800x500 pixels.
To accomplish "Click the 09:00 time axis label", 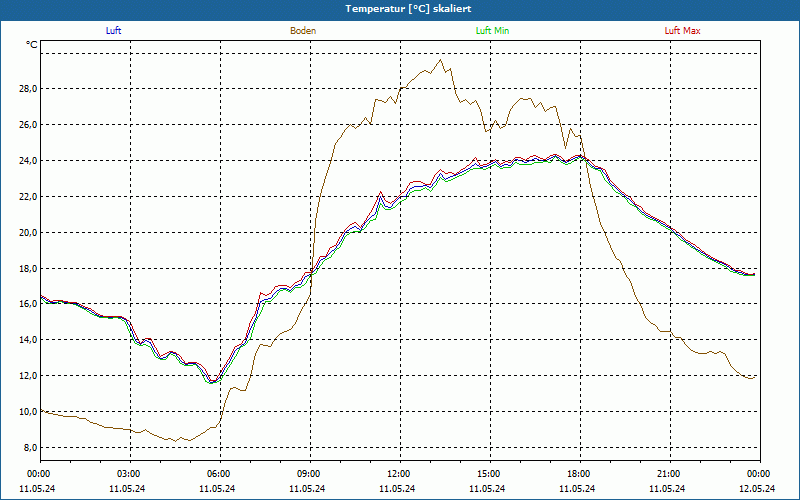I will coord(310,474).
